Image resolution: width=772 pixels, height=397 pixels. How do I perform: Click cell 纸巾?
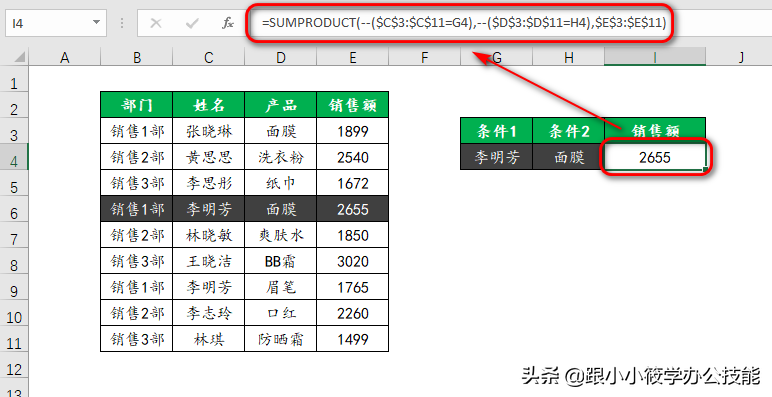tap(281, 183)
